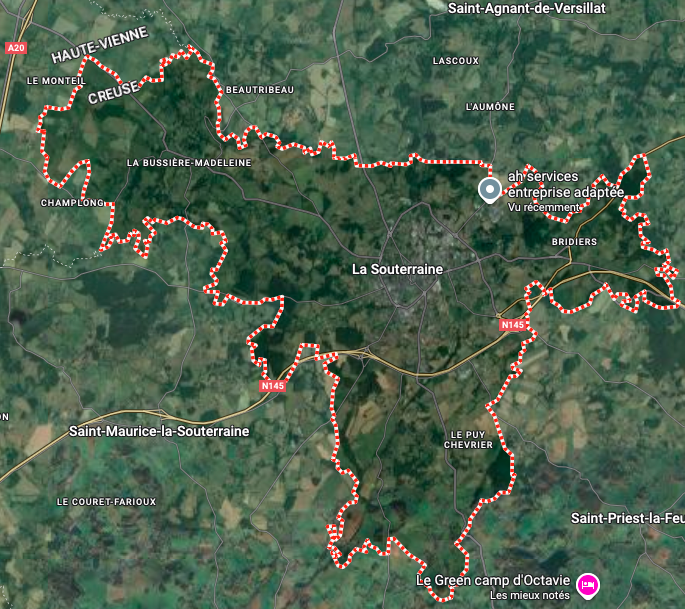Select the LE PUY CHEVRIER label

(x=468, y=439)
